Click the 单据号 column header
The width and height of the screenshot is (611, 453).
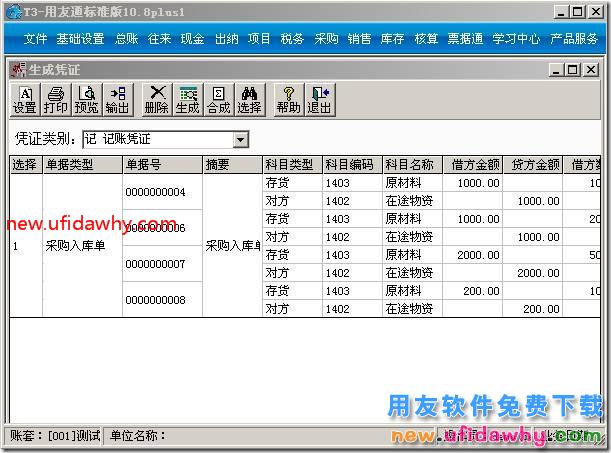point(162,165)
